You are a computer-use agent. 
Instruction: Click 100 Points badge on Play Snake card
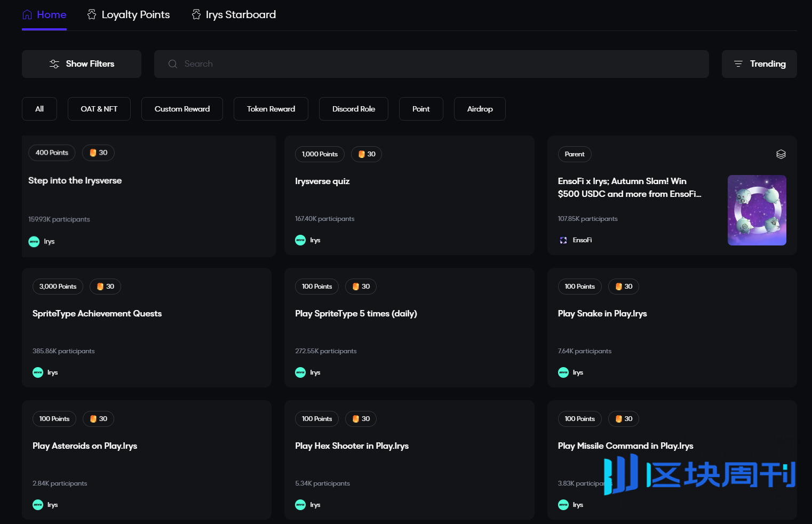[x=580, y=287]
